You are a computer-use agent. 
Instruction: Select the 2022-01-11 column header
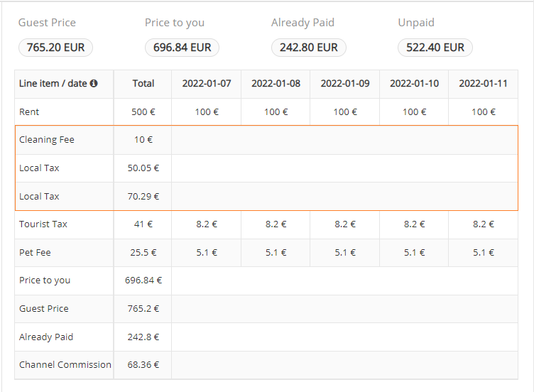[x=483, y=84]
